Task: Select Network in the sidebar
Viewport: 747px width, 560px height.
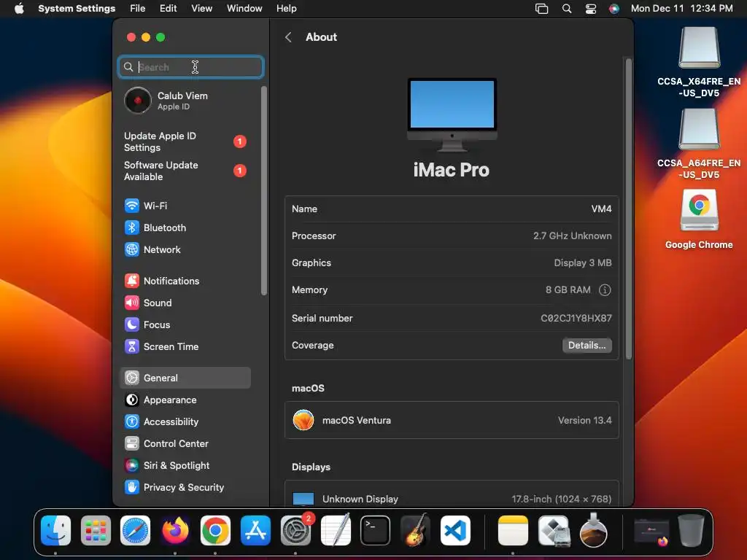Action: [x=185, y=249]
